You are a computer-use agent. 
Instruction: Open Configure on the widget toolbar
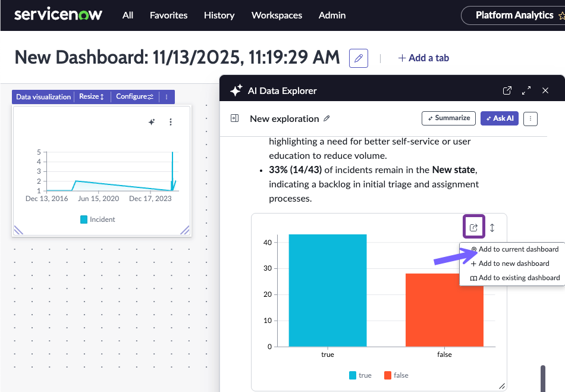(x=135, y=96)
